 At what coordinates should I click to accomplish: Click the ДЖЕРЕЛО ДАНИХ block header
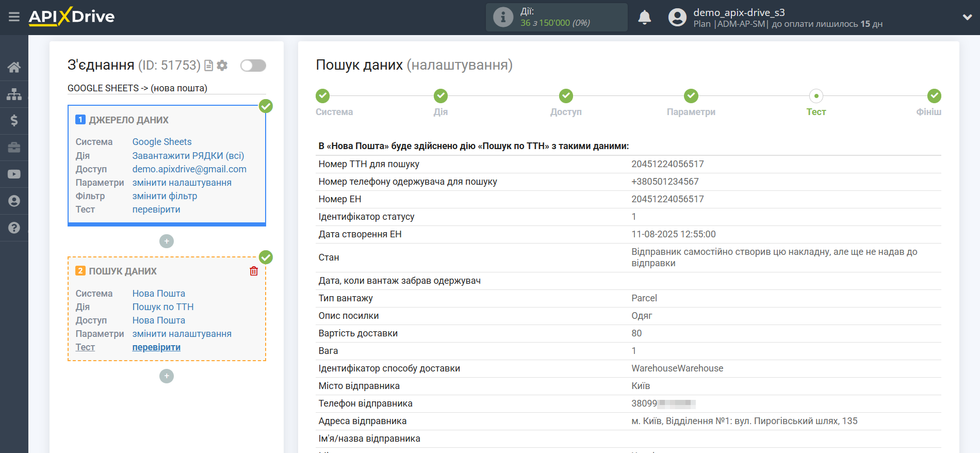click(129, 120)
